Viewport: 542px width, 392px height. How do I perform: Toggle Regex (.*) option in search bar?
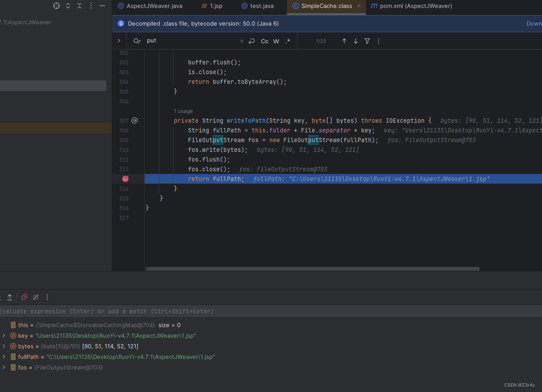pyautogui.click(x=288, y=41)
